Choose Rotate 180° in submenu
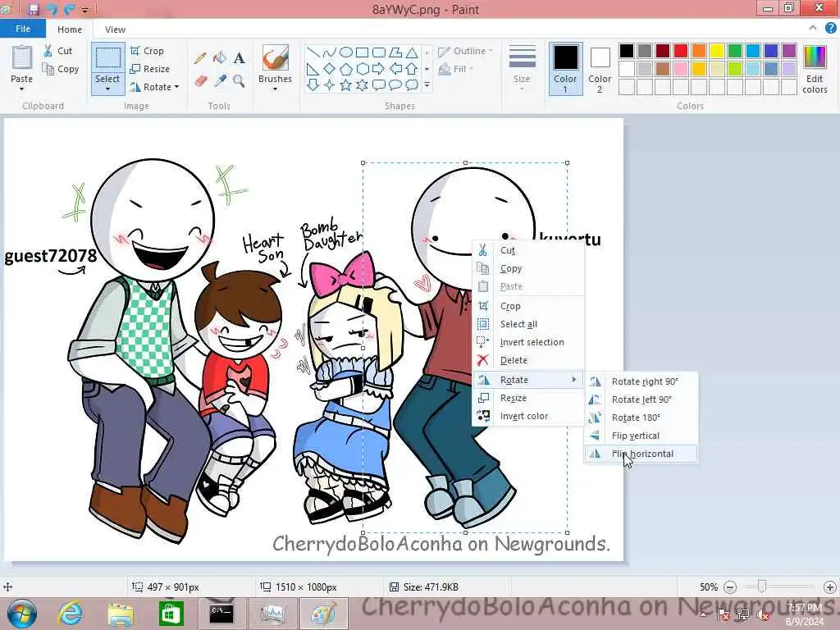840x630 pixels. point(641,418)
